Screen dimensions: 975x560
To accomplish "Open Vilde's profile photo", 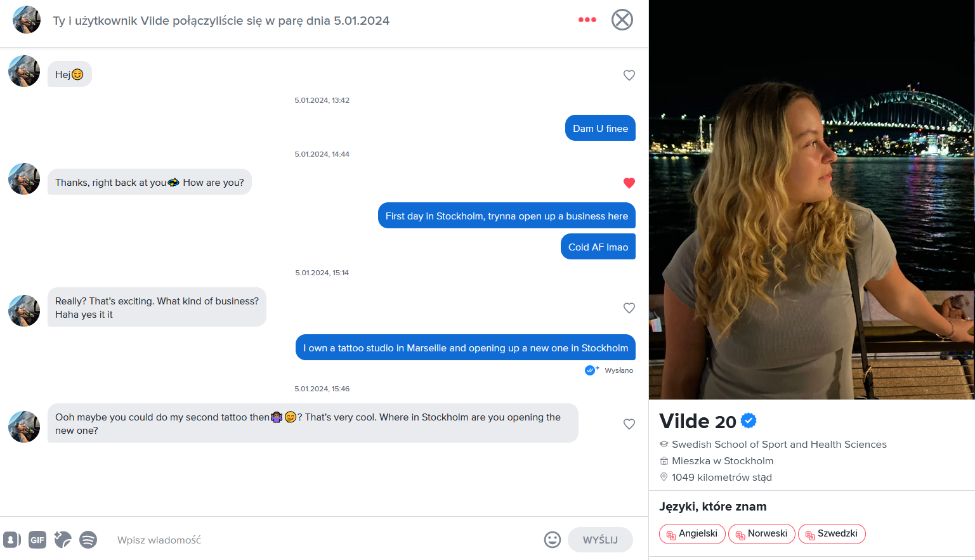I will 812,200.
